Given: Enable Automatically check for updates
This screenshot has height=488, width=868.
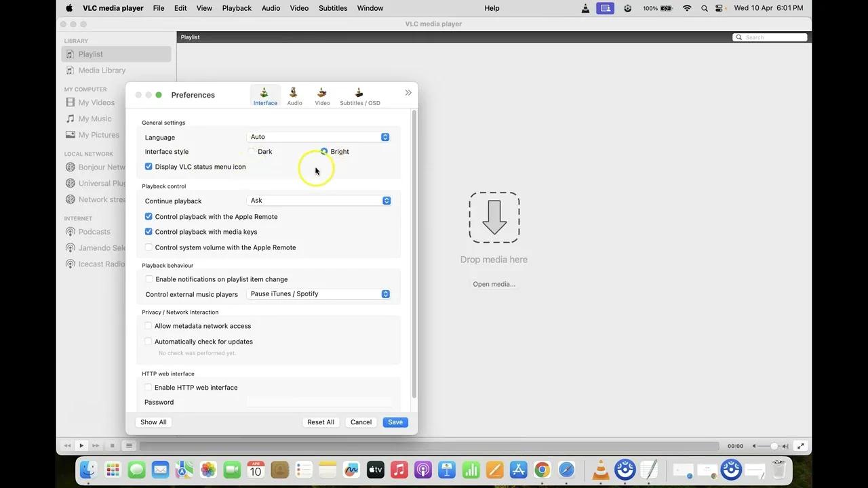Looking at the screenshot, I should 148,341.
